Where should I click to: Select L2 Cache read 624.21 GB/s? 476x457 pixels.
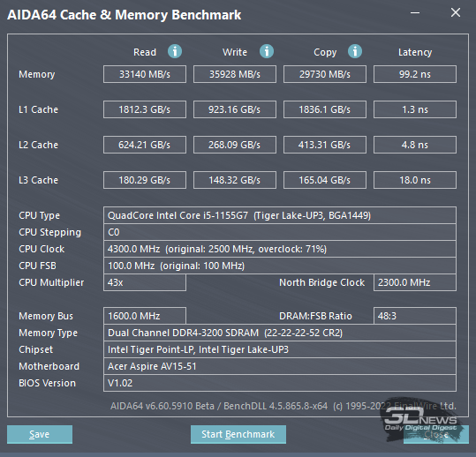(x=145, y=145)
